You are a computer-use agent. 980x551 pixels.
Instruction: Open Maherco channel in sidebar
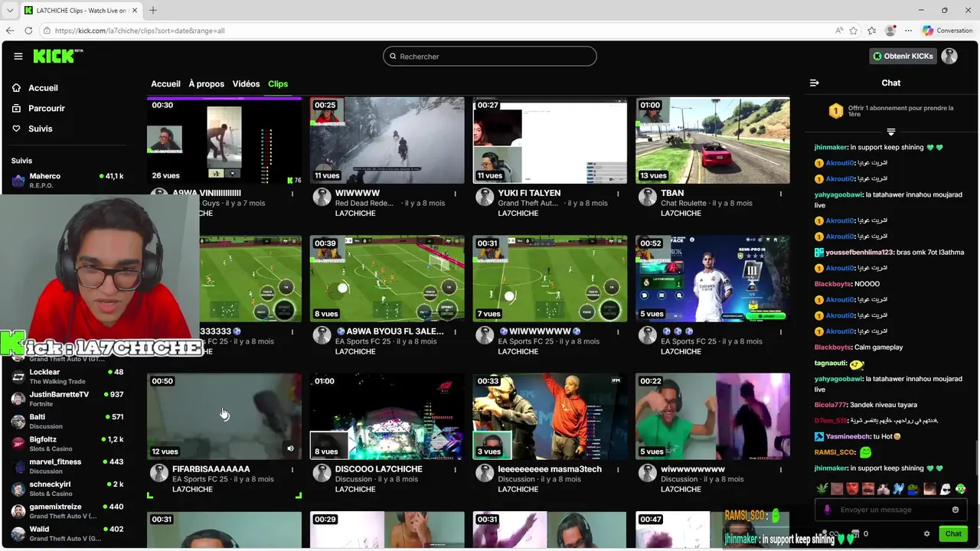(x=67, y=181)
